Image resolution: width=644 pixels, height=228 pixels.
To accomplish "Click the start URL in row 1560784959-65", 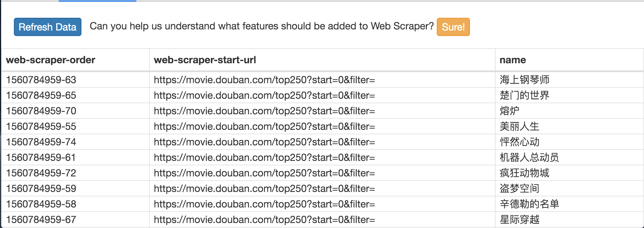I will 264,95.
